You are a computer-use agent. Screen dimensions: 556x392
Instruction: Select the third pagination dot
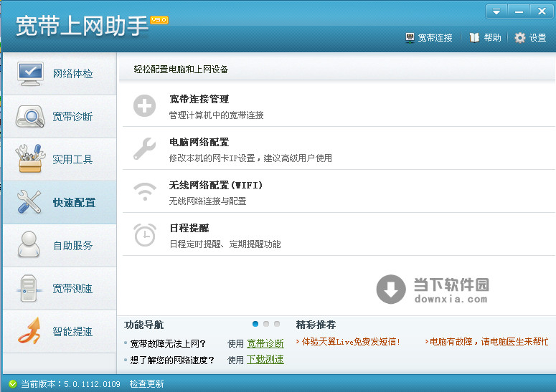(277, 324)
